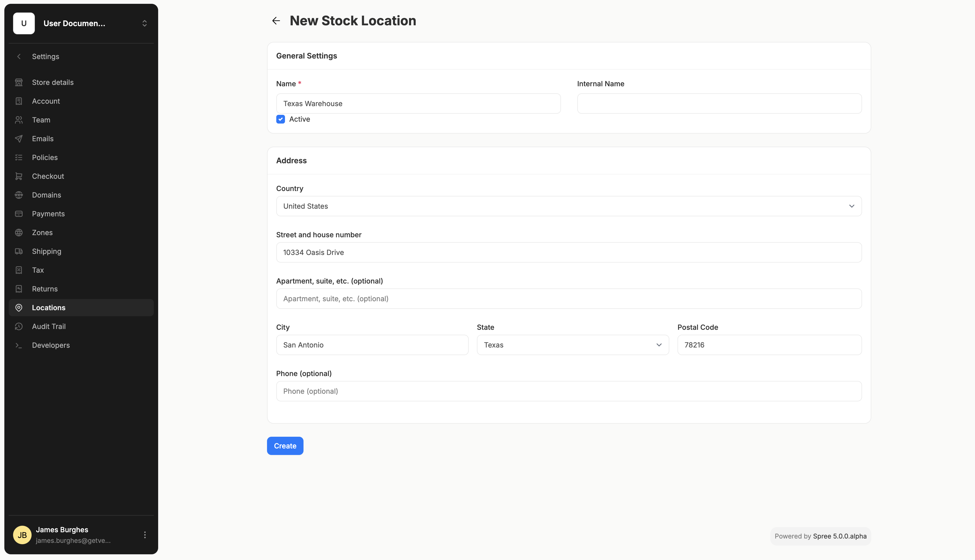Viewport: 975px width, 560px height.
Task: Click the Store details storefront icon
Action: [19, 82]
